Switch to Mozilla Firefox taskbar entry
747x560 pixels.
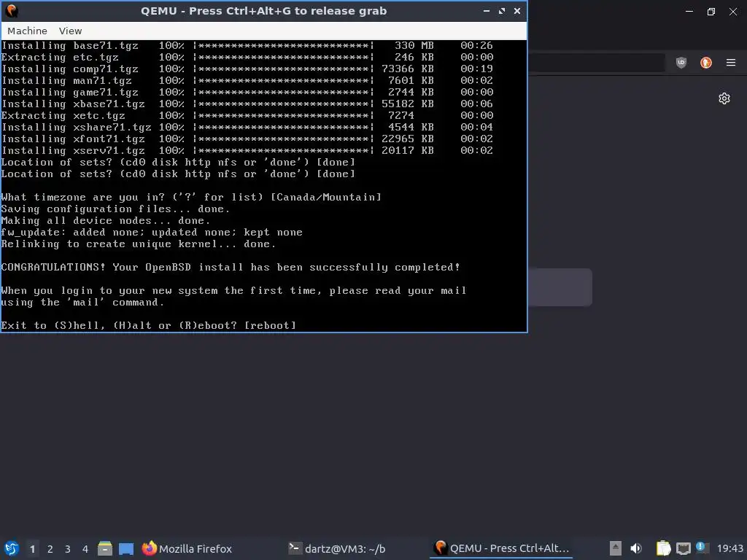click(187, 548)
